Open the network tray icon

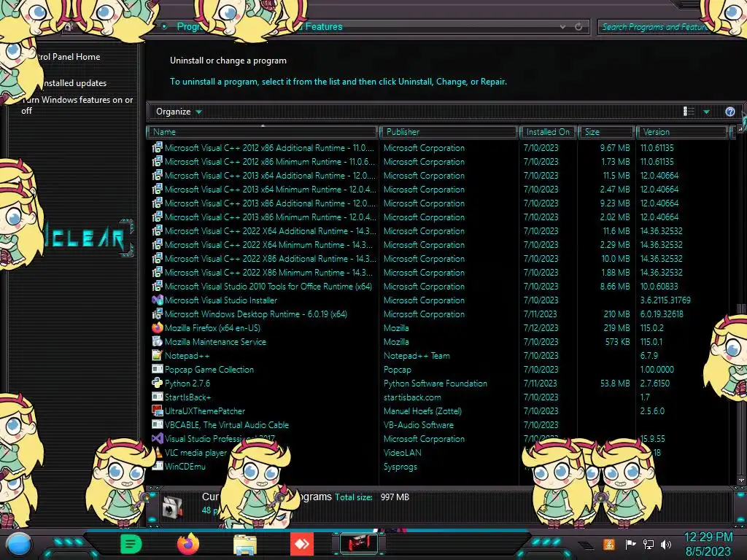649,544
